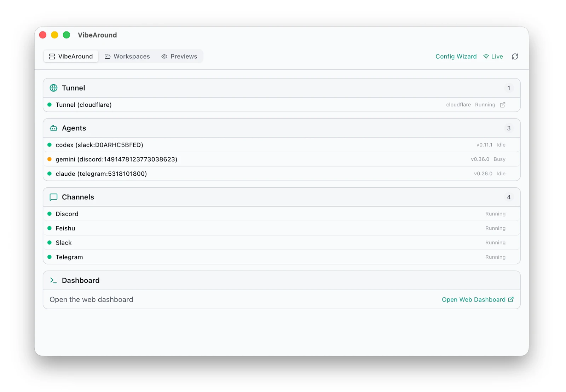This screenshot has width=566, height=392.
Task: Click the Running status for Feishu
Action: [x=495, y=228]
